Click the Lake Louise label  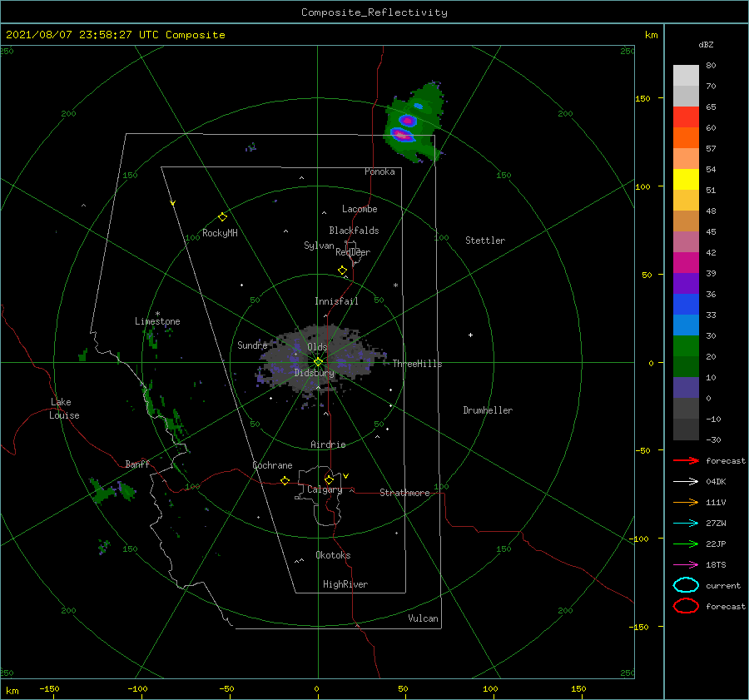64,409
